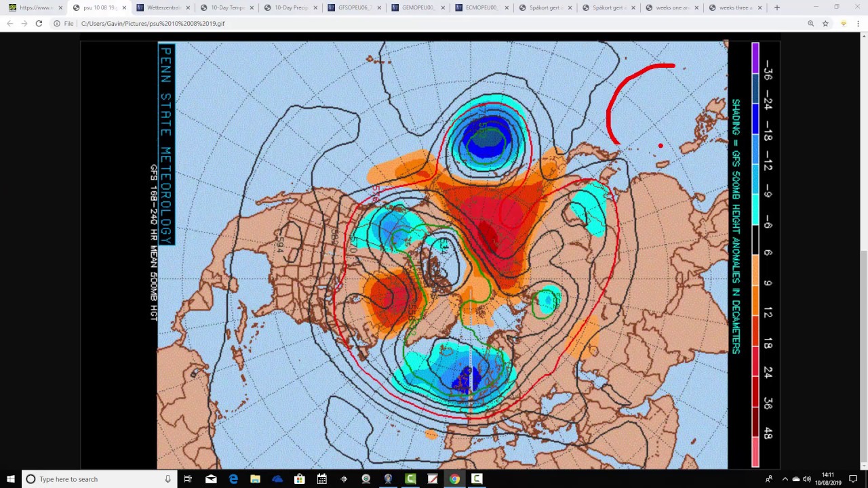Open the GFSOPEU06 tab
The image size is (868, 488).
click(x=353, y=7)
